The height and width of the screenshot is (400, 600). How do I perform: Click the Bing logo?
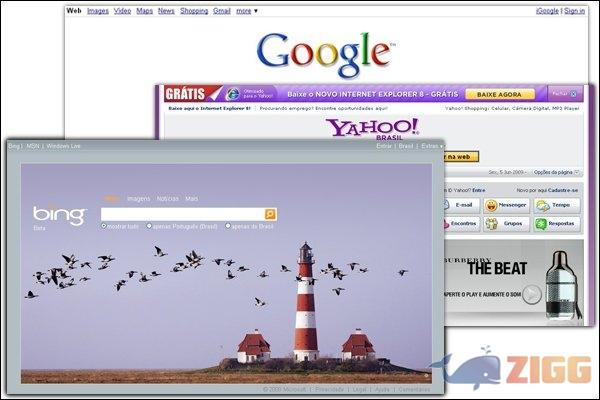[x=59, y=216]
